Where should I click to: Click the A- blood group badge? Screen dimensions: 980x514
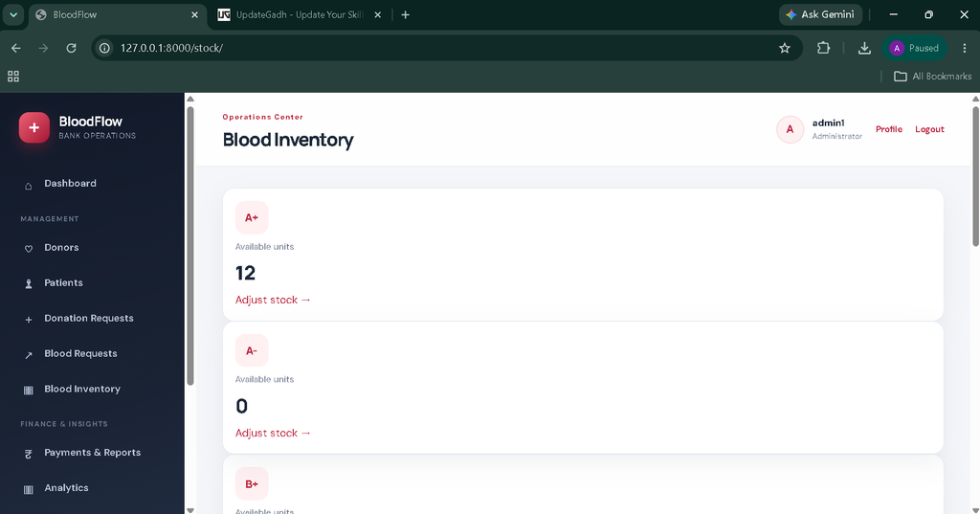point(252,350)
